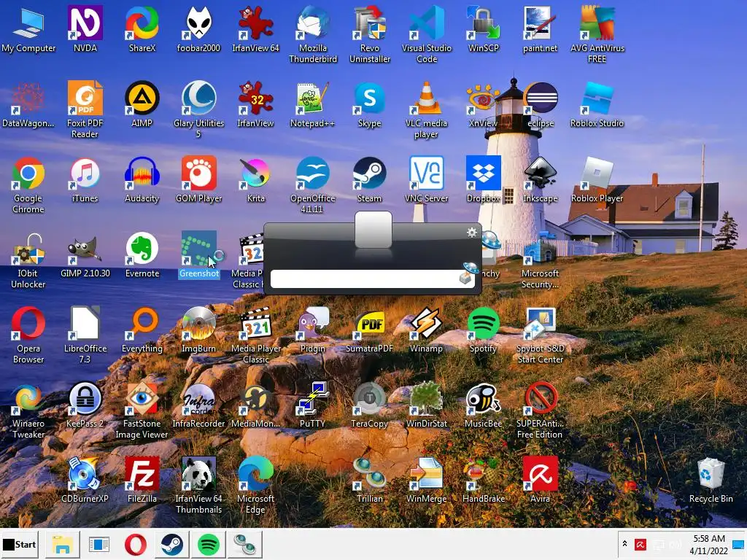Click Visual Studio Code icon

pos(426,34)
